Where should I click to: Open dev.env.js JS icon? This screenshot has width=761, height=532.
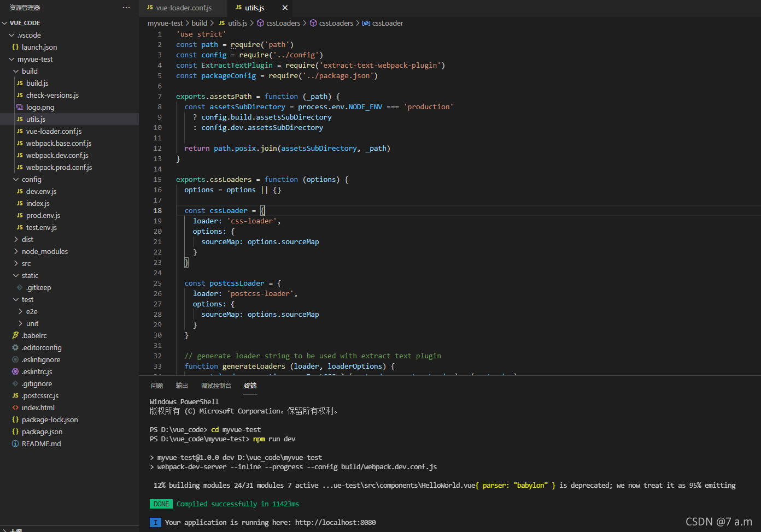pos(20,191)
